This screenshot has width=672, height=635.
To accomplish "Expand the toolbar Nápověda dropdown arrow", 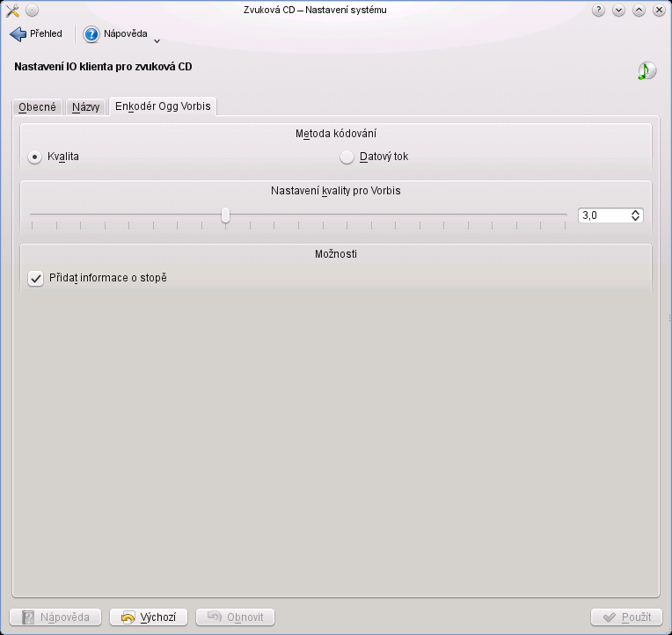I will coord(157,41).
